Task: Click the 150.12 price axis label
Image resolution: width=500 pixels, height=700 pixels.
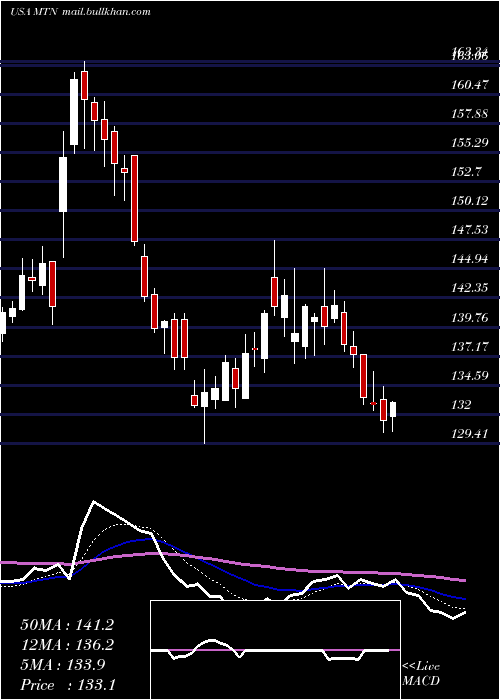Action: tap(470, 201)
